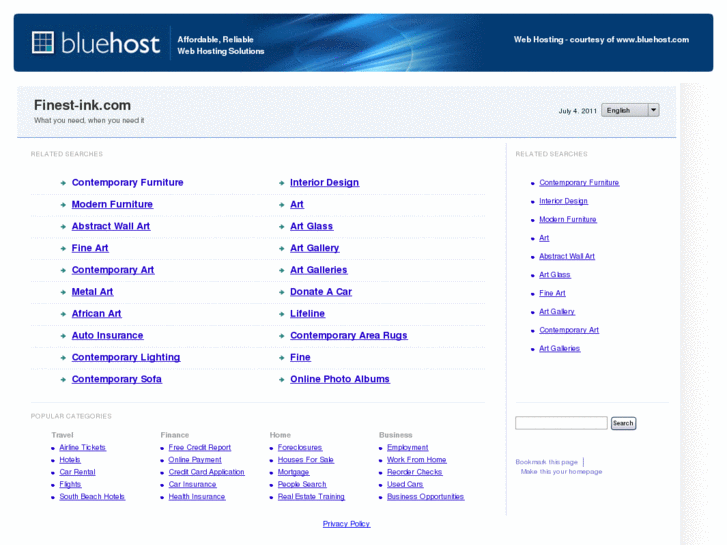
Task: Open the Business Opportunities link
Action: coord(426,496)
